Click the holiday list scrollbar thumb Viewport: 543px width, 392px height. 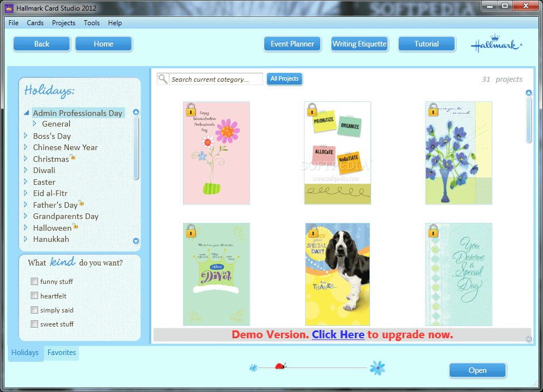pyautogui.click(x=136, y=148)
